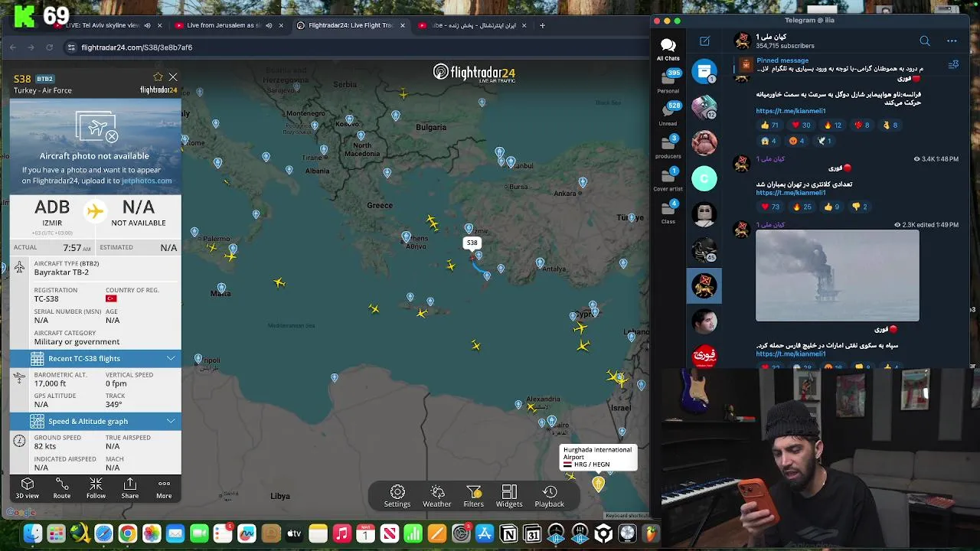Image resolution: width=980 pixels, height=551 pixels.
Task: Open map Filters
Action: coord(473,496)
